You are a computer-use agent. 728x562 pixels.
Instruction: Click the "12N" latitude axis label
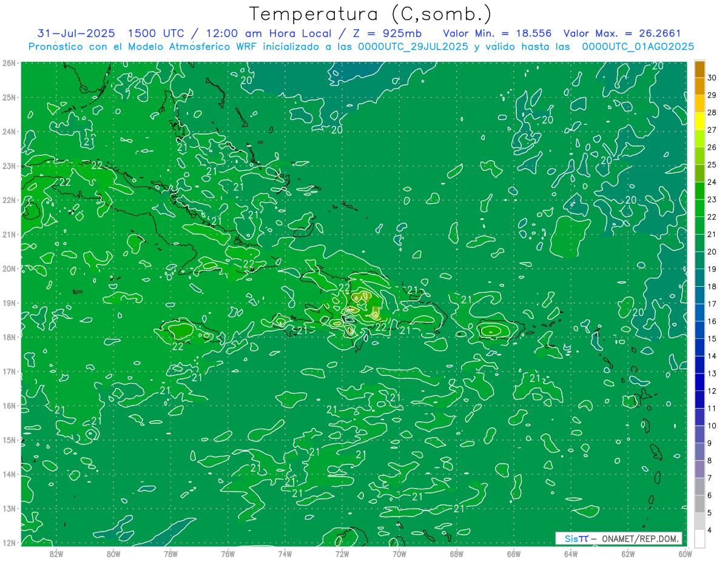tap(9, 543)
